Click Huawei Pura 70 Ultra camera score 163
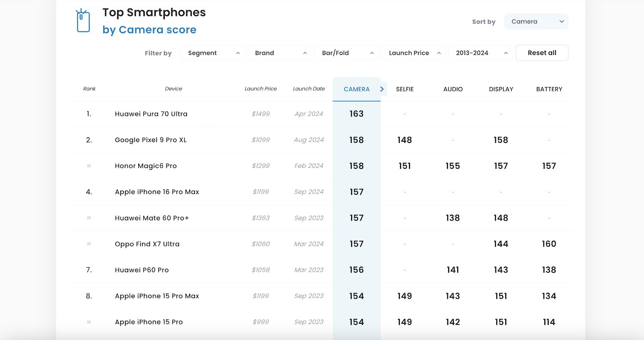This screenshot has height=340, width=644. click(x=356, y=114)
